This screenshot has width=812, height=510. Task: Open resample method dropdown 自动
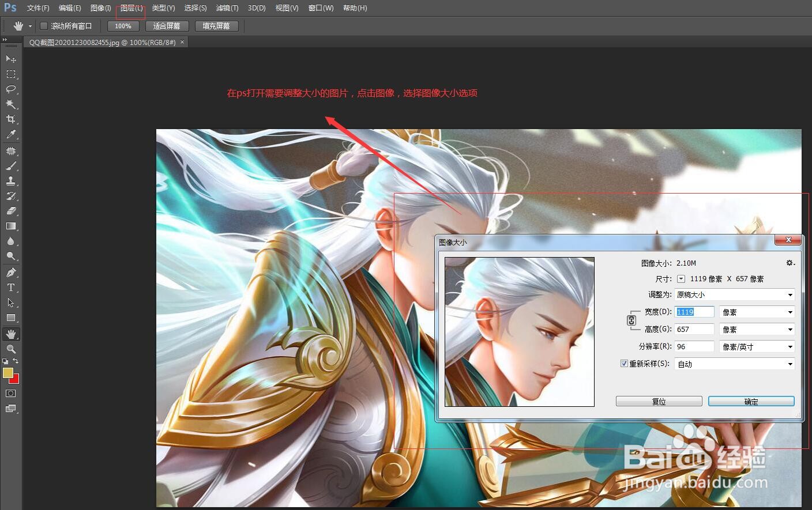[735, 364]
